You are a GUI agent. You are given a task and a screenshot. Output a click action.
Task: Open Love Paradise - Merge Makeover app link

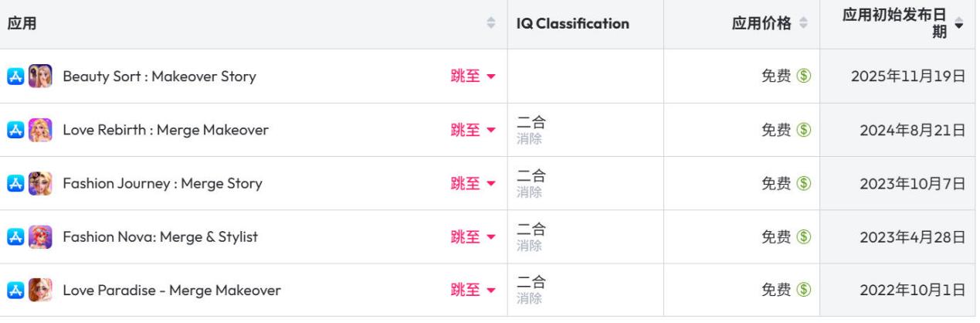(171, 291)
